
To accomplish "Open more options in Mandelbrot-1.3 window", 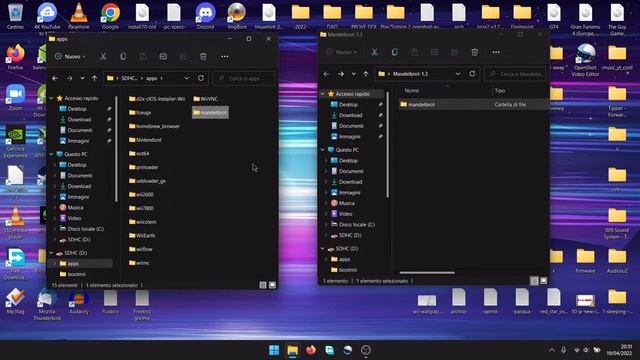I will pos(496,52).
